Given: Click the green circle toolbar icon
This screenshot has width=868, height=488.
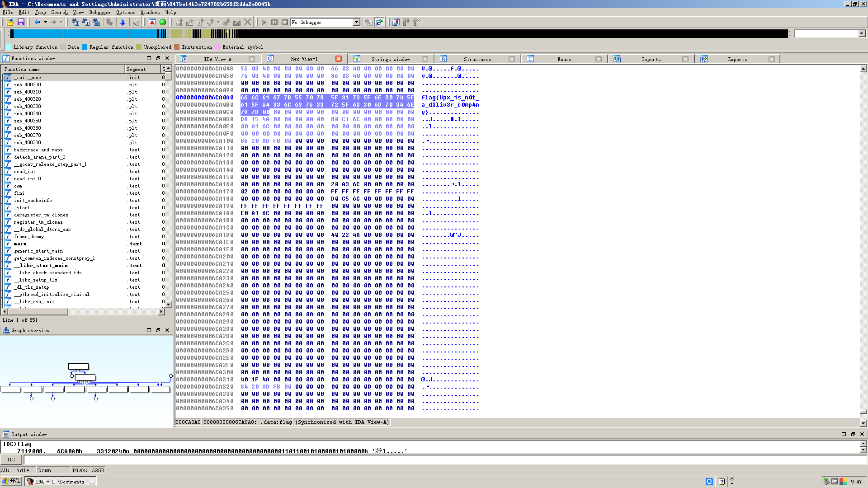Looking at the screenshot, I should 163,22.
